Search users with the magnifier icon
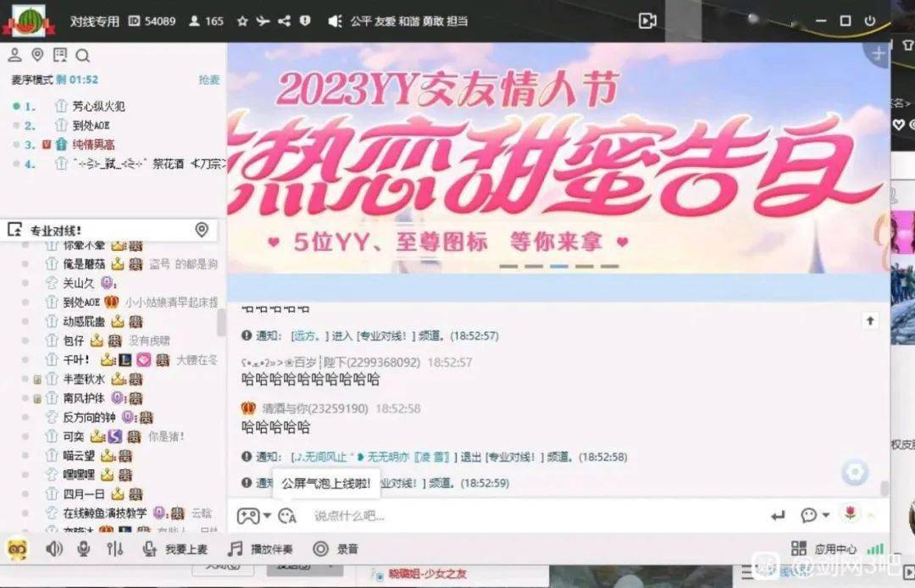Screen dimensions: 915x588 pyautogui.click(x=83, y=55)
